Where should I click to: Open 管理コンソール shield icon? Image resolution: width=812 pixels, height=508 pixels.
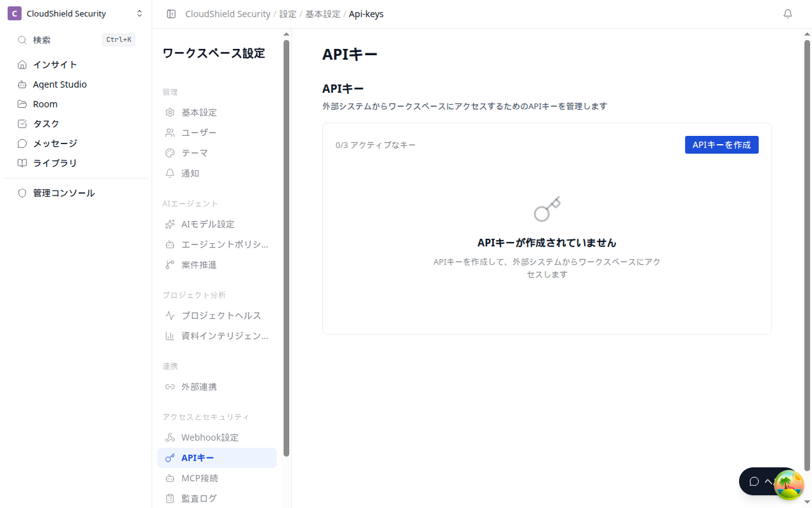(x=22, y=193)
